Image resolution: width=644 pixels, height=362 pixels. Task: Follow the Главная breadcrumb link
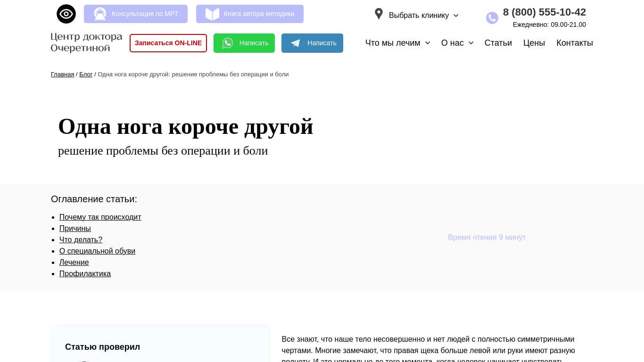pyautogui.click(x=62, y=74)
